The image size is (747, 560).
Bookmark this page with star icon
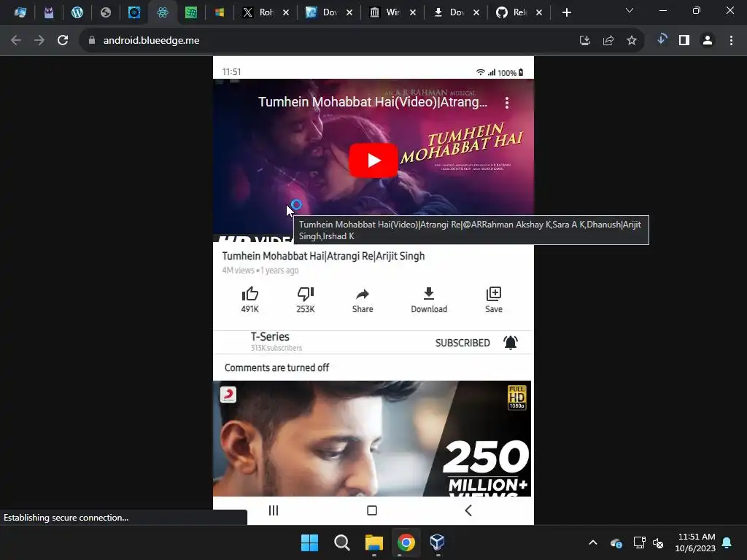click(632, 41)
